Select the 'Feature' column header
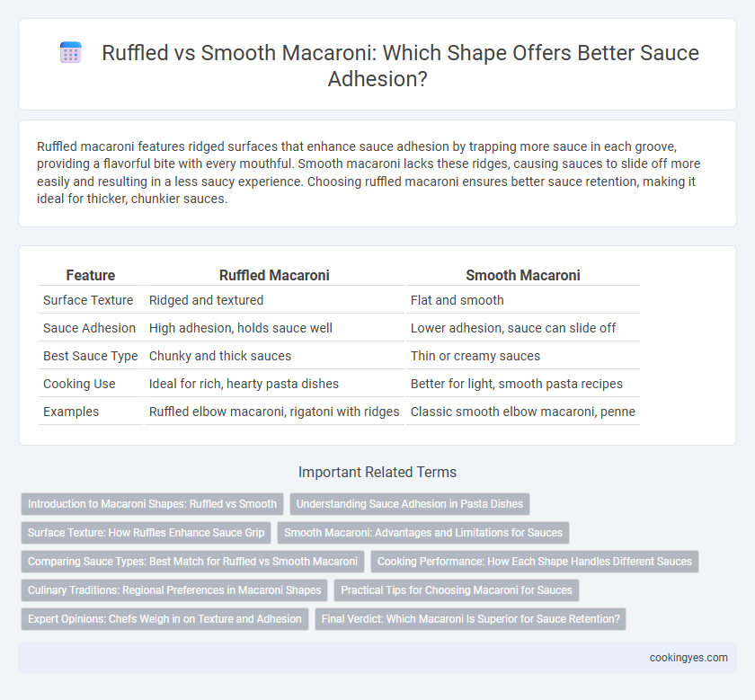Viewport: 755px width, 700px height. point(91,275)
